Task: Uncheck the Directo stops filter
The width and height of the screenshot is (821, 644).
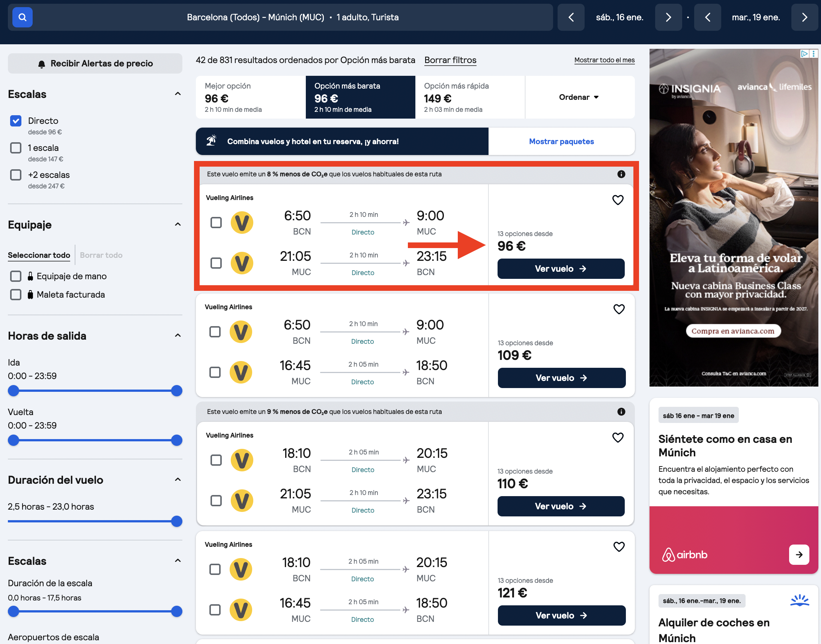Action: click(16, 121)
